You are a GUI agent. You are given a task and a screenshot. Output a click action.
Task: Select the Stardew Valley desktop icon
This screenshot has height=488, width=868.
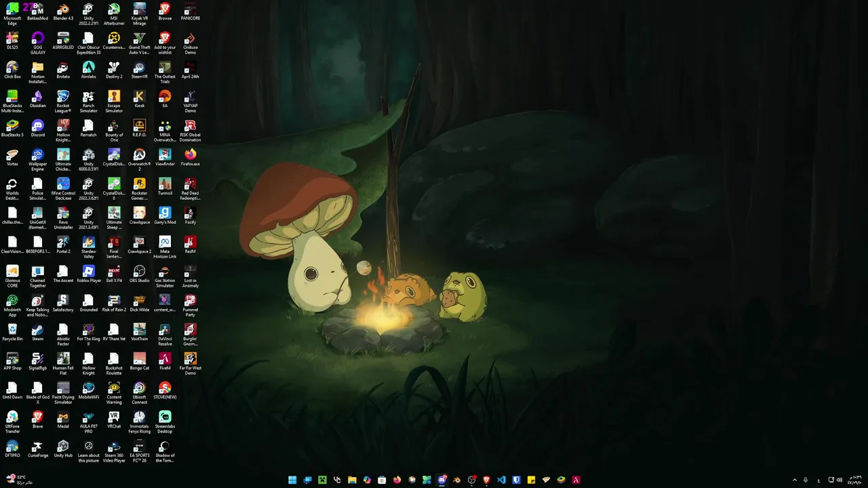point(89,247)
